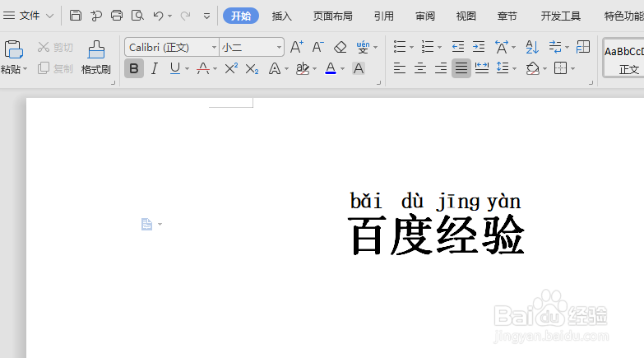Click decrease font size icon
The height and width of the screenshot is (358, 644).
point(318,47)
